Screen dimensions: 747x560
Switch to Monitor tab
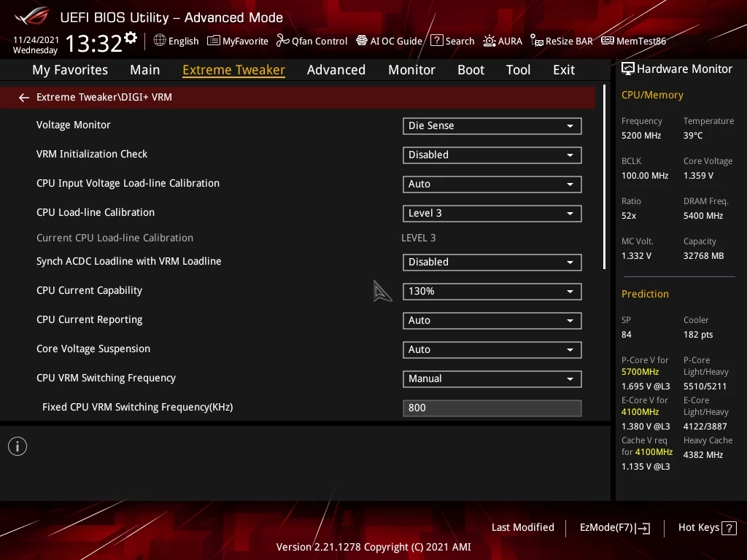click(x=411, y=69)
